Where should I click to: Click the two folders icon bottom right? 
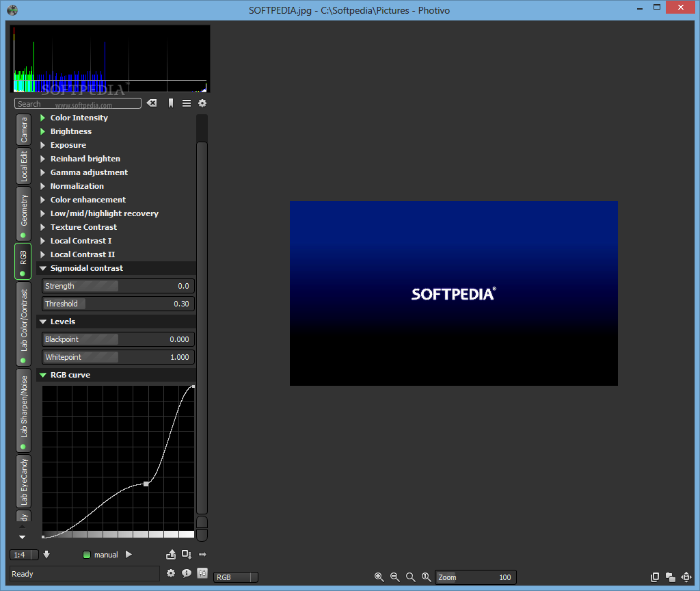671,577
